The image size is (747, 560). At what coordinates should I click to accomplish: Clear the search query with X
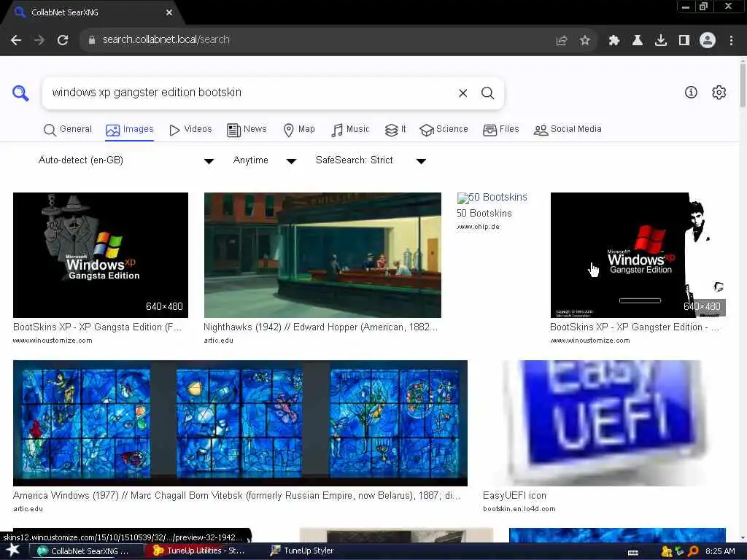(x=462, y=93)
